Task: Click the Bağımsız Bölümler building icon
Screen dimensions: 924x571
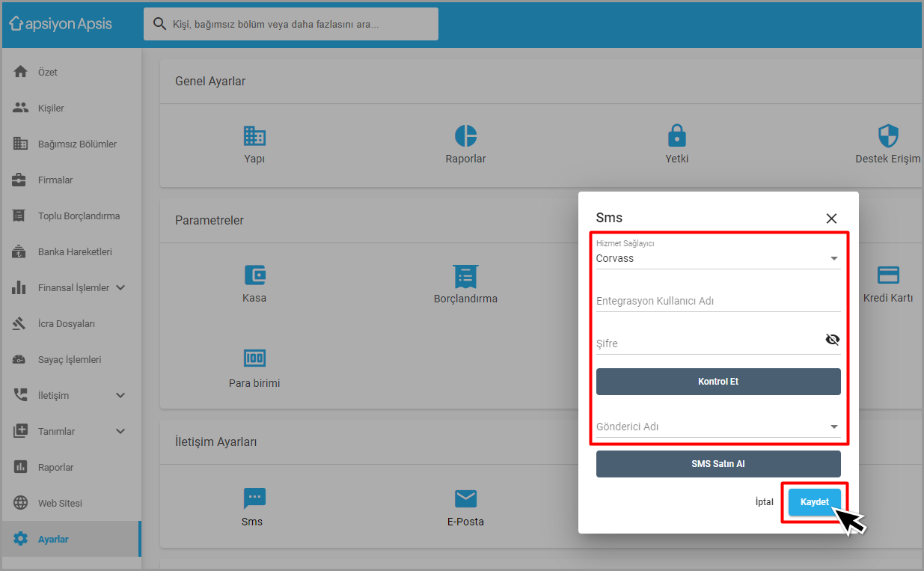Action: coord(20,144)
